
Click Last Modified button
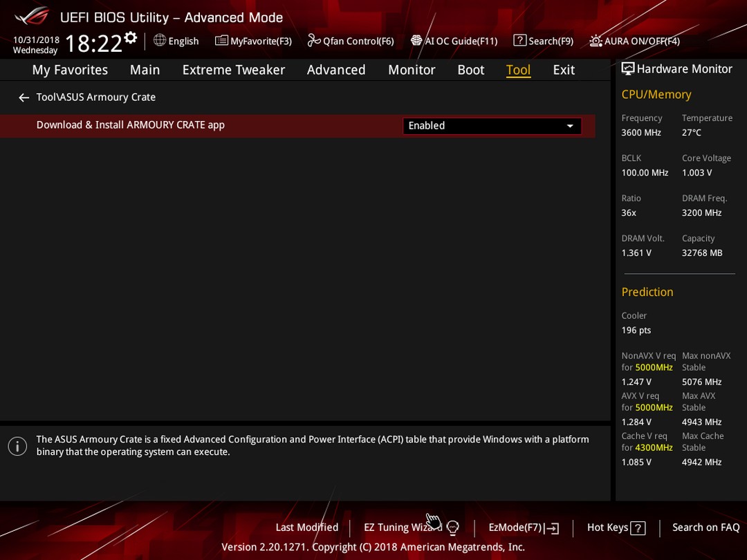coord(307,528)
